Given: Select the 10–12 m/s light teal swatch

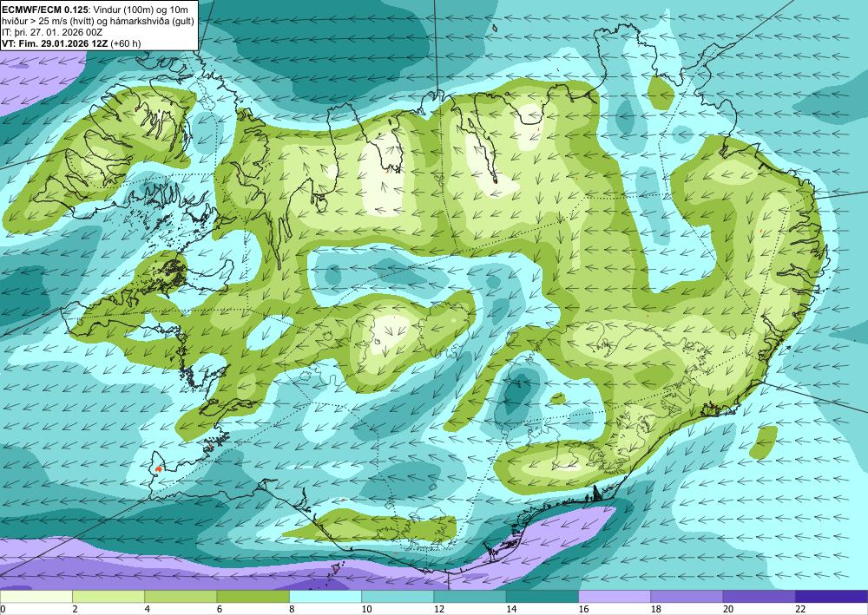Looking at the screenshot, I should click(x=398, y=597).
